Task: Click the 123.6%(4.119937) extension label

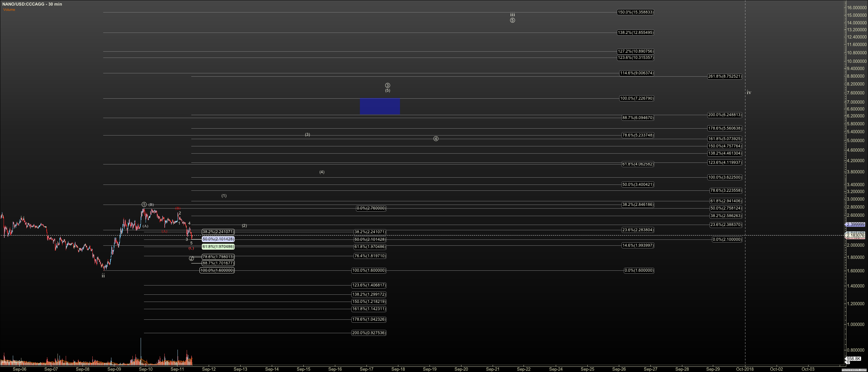Action: click(725, 162)
